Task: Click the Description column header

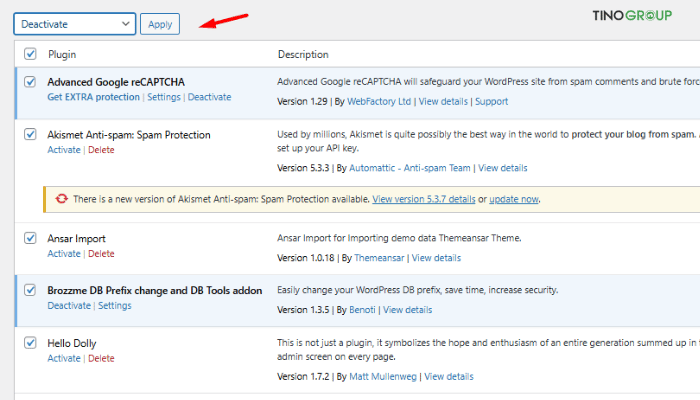Action: (303, 54)
